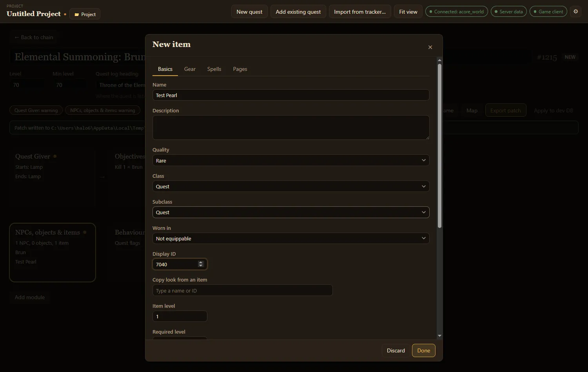Viewport: 588px width, 372px height.
Task: Decrement the Display ID stepper down arrow
Action: point(201,266)
